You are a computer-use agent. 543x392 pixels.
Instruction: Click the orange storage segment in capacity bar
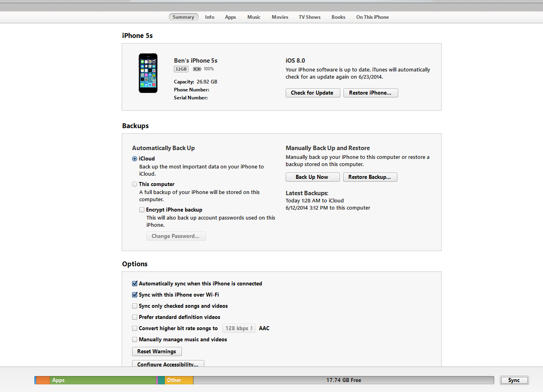(x=43, y=380)
